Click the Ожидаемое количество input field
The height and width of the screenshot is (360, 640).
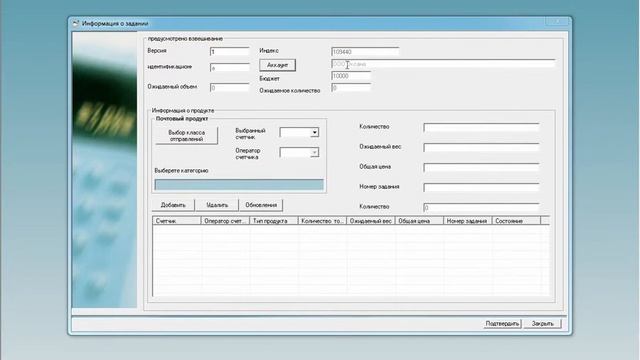click(351, 87)
